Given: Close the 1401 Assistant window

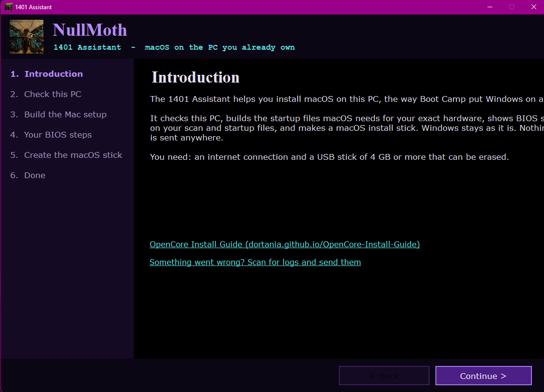Looking at the screenshot, I should (533, 7).
